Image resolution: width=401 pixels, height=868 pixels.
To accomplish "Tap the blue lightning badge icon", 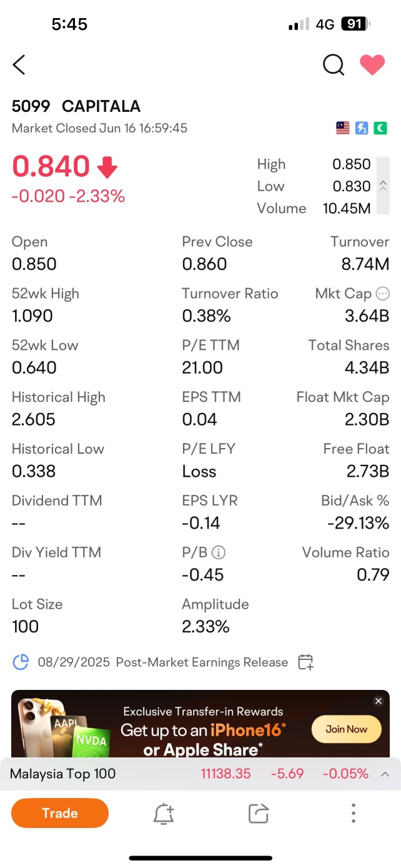I will 362,128.
